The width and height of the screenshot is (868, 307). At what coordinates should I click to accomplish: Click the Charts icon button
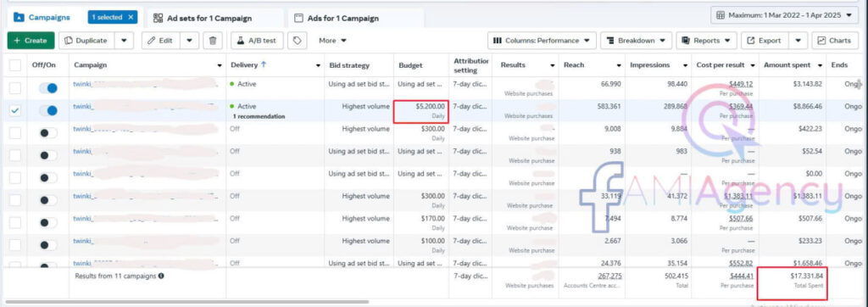834,41
